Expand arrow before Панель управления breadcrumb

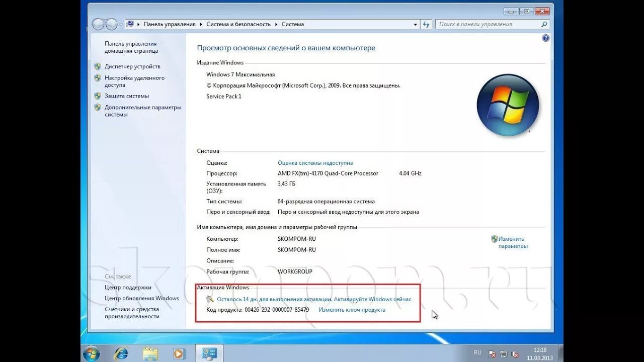138,24
